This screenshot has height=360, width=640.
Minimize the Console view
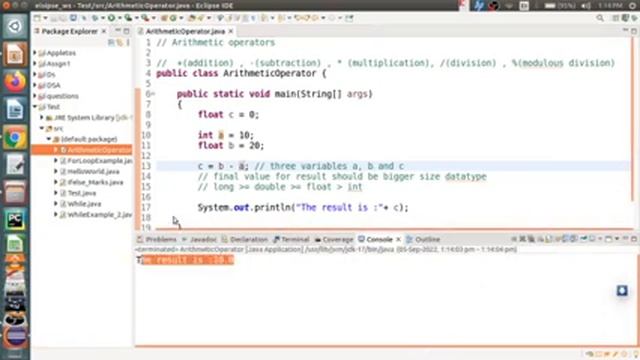click(625, 239)
